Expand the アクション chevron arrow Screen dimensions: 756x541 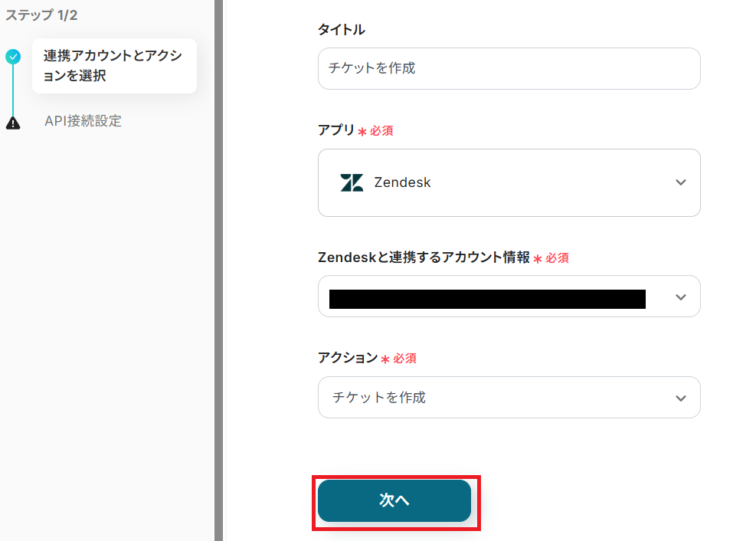pyautogui.click(x=680, y=398)
